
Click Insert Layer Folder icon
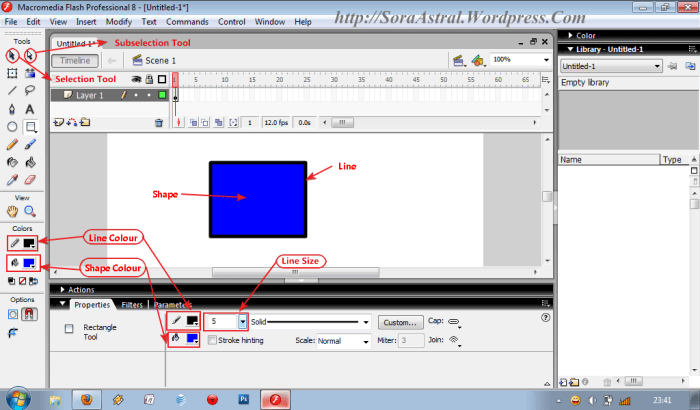click(x=85, y=122)
